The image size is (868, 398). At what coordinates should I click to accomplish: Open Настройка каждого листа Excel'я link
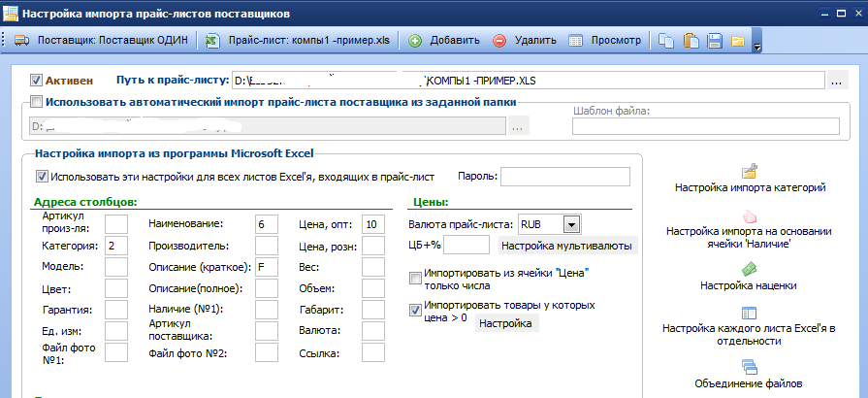click(749, 335)
